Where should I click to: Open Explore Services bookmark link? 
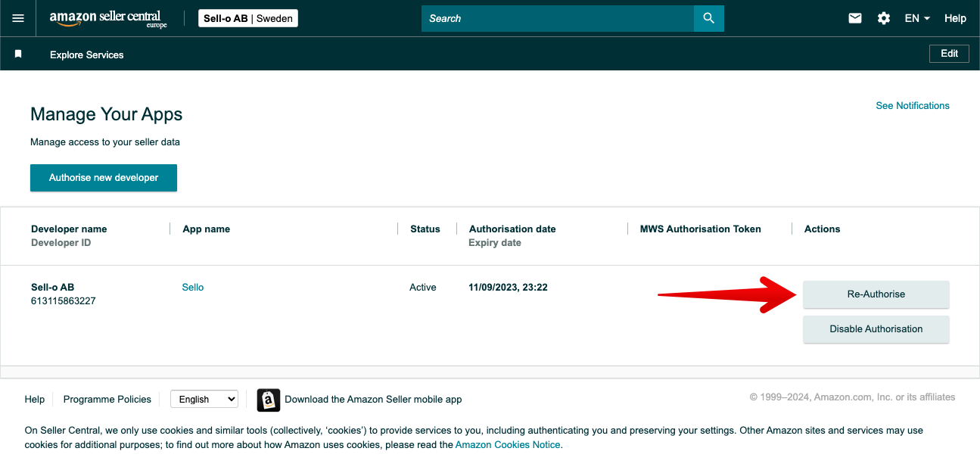86,54
